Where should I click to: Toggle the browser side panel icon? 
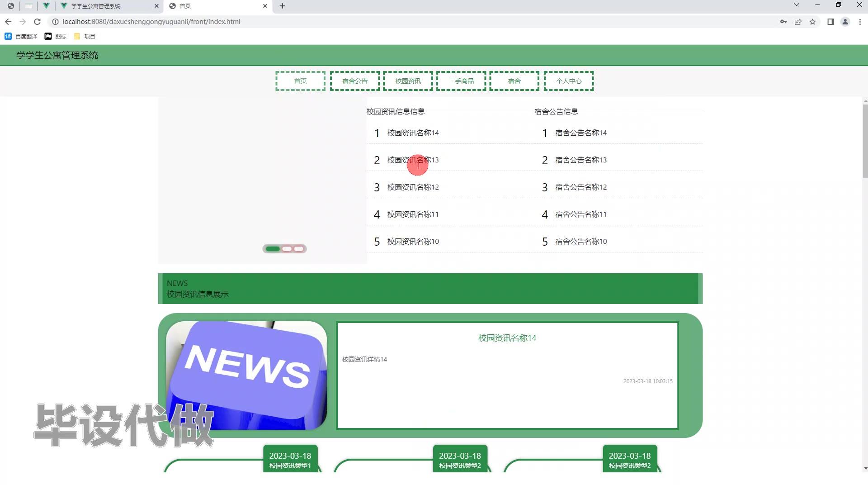coord(830,22)
